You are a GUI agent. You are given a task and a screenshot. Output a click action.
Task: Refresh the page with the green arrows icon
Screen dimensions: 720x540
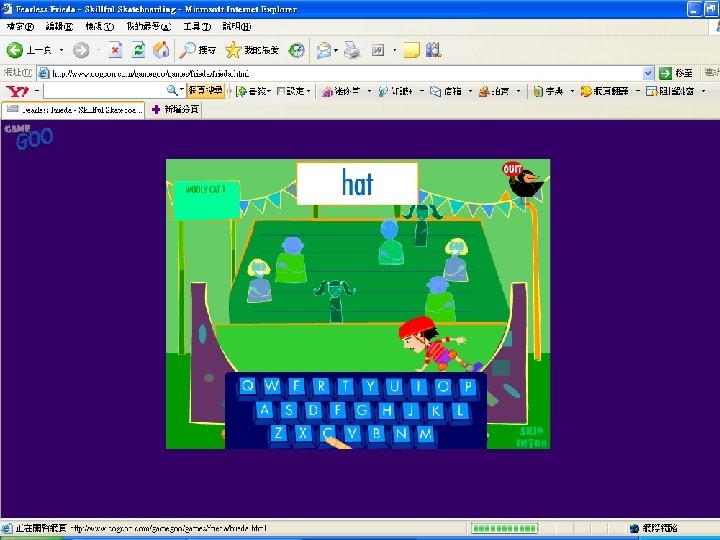138,50
